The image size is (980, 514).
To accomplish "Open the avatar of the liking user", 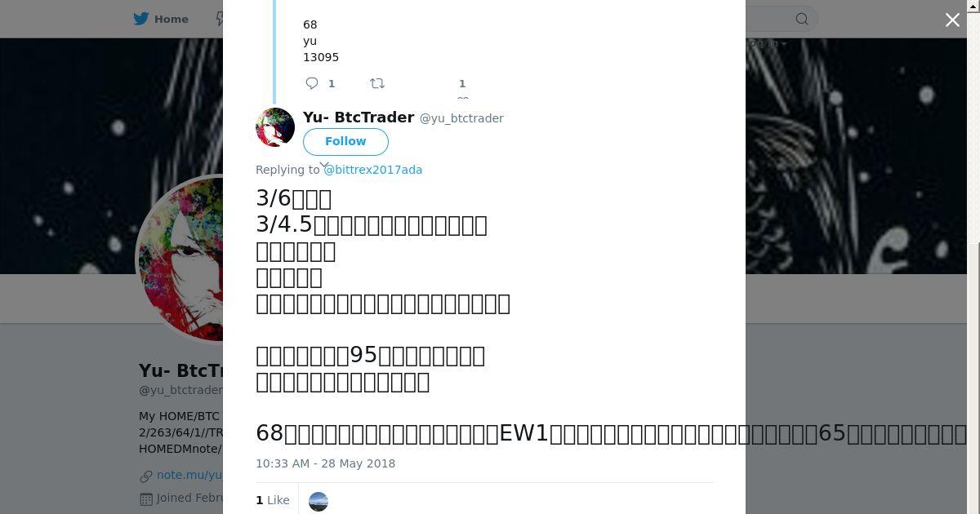I will (x=318, y=501).
